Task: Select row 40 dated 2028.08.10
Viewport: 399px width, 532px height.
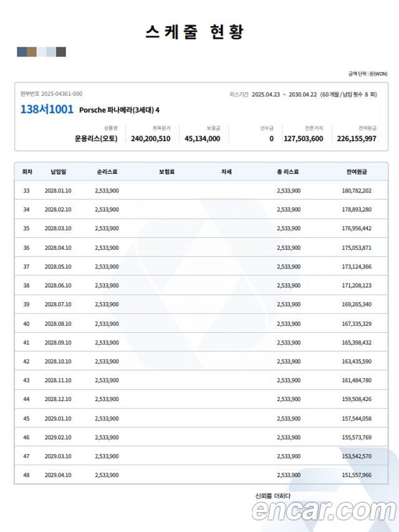Action: pyautogui.click(x=58, y=324)
